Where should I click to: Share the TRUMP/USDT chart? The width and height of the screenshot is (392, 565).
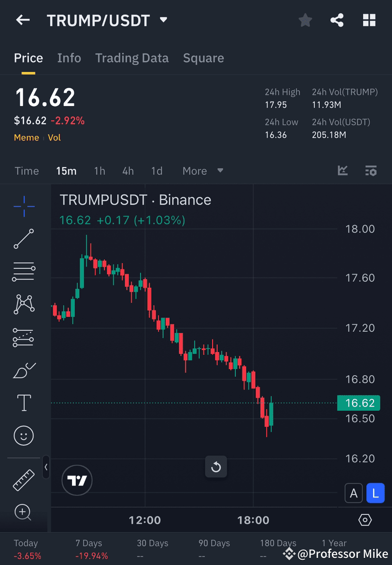[337, 20]
